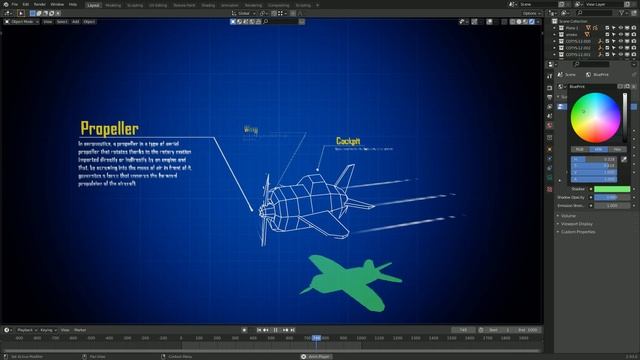Toggle viewport gizmos display
Viewport: 640px width, 360px height.
[474, 22]
